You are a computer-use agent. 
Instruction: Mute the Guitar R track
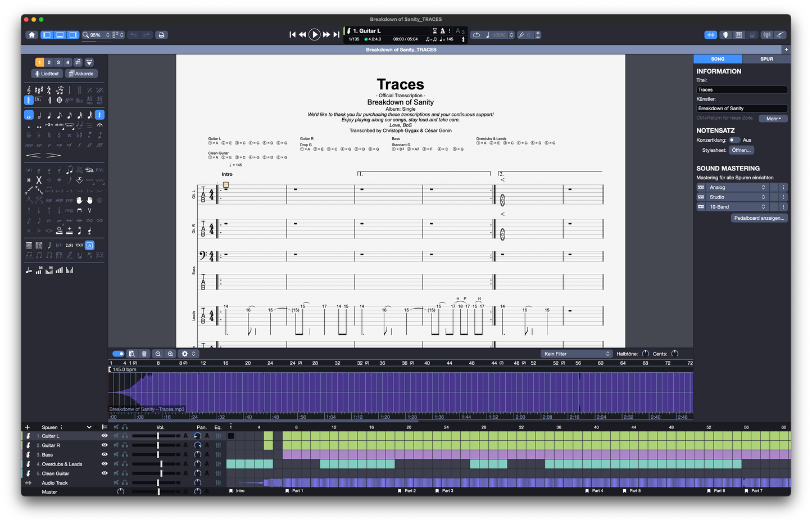coord(116,445)
